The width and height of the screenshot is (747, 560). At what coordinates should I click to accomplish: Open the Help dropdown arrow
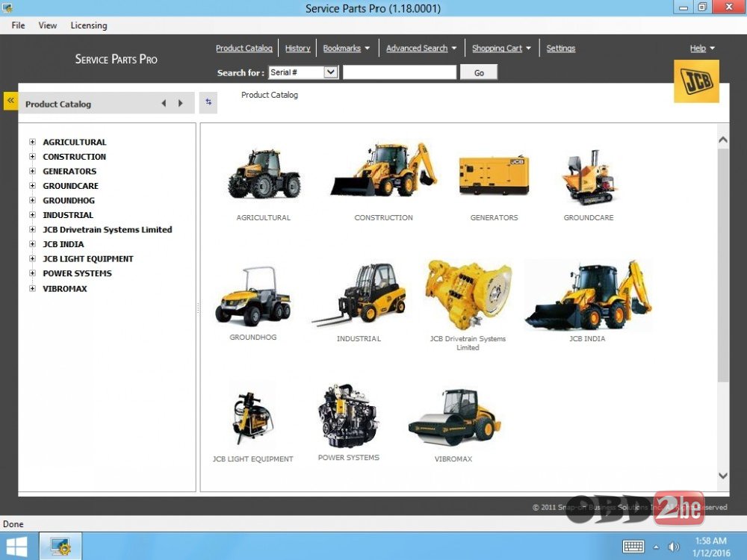(712, 48)
